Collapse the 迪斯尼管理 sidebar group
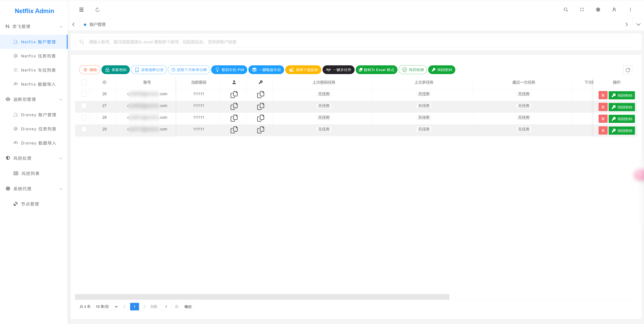644x324 pixels. click(x=34, y=99)
